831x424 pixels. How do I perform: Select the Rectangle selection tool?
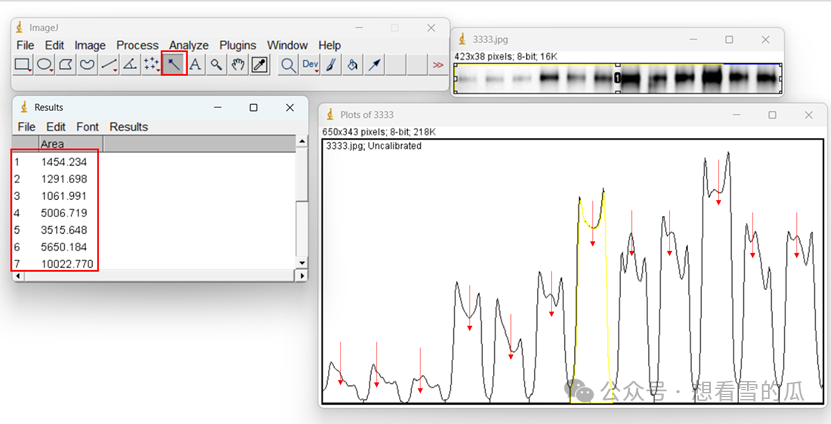point(23,65)
